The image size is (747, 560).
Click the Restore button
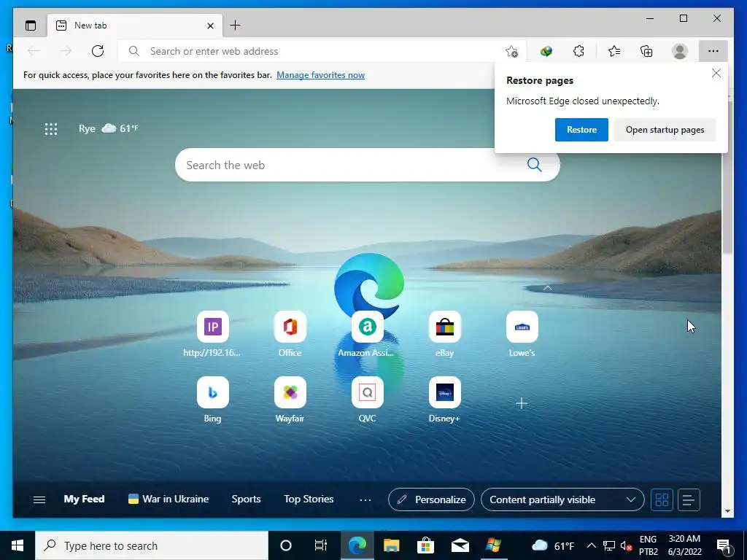coord(581,130)
